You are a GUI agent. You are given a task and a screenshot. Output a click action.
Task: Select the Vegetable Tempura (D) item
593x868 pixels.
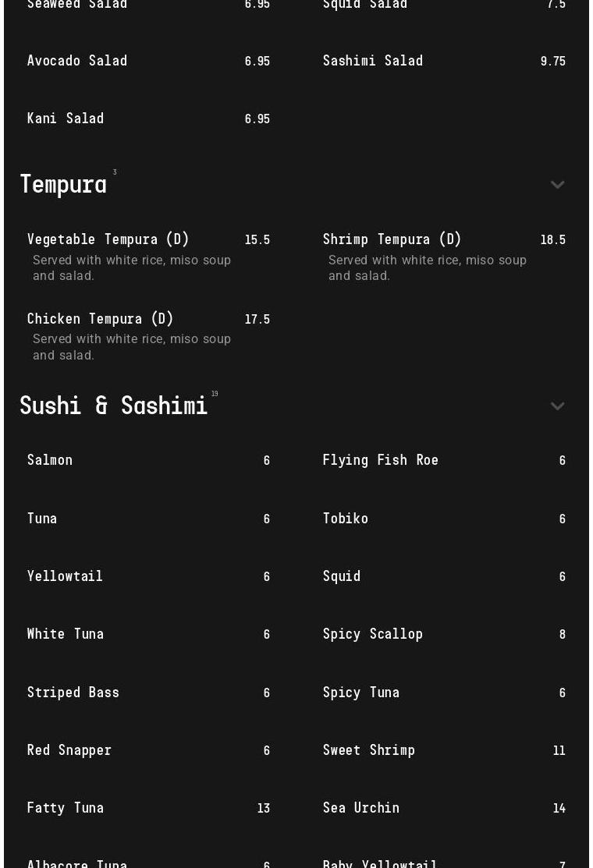click(108, 239)
